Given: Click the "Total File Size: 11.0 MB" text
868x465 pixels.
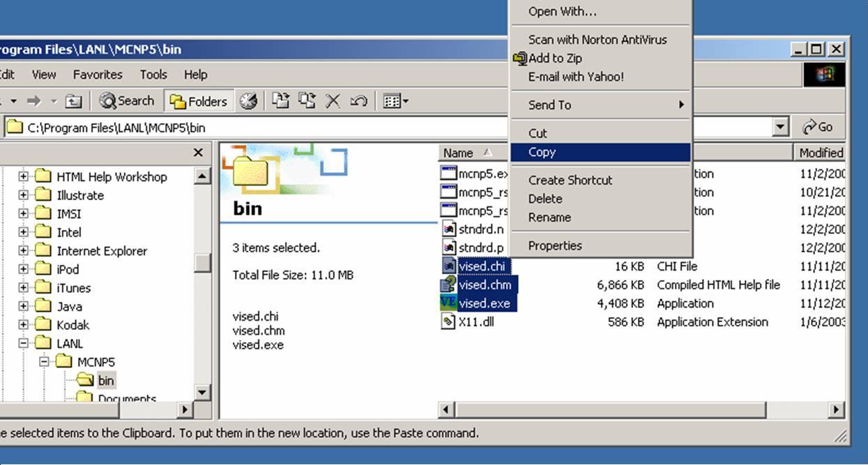Looking at the screenshot, I should pyautogui.click(x=293, y=275).
